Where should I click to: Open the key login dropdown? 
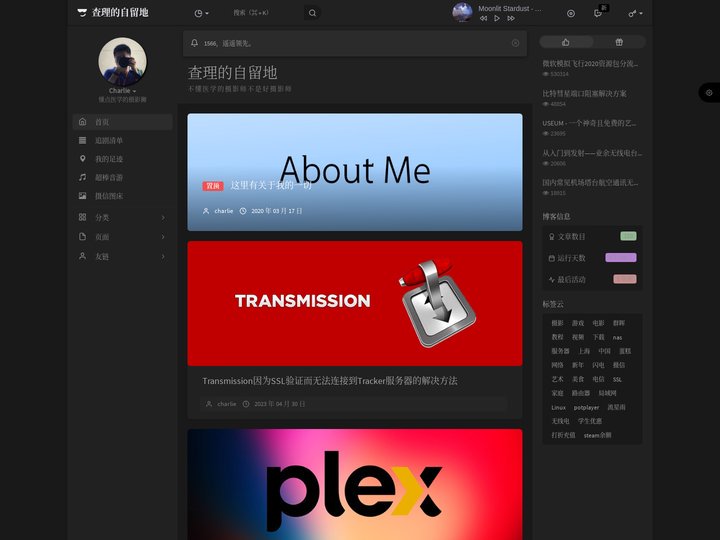(x=635, y=13)
